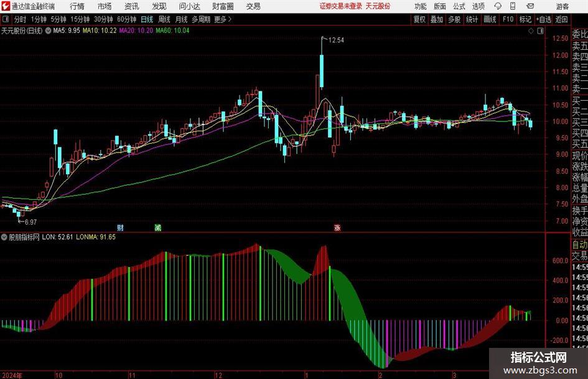
Task: Open the 市场 menu
Action: (105, 6)
